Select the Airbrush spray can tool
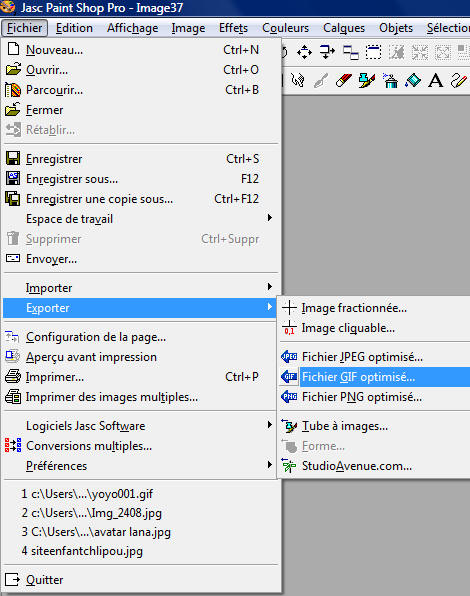 [x=390, y=81]
